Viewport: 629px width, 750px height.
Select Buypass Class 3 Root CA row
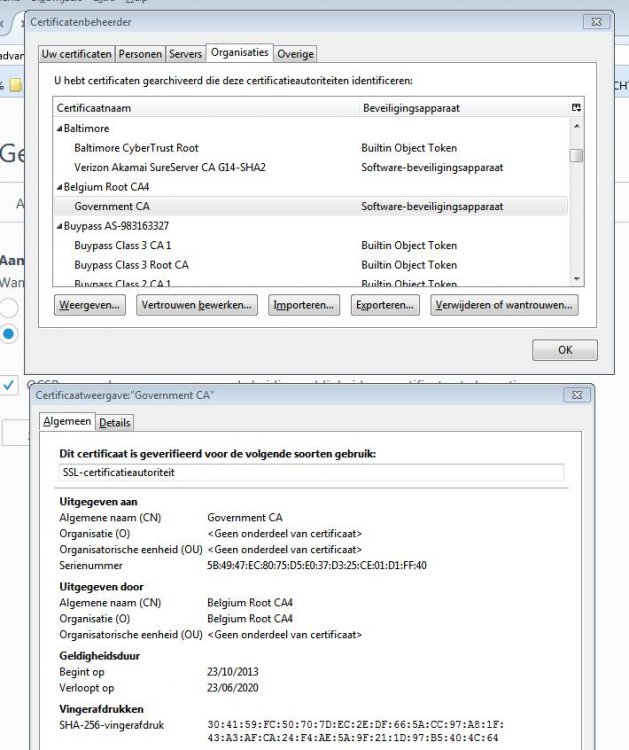tap(310, 265)
